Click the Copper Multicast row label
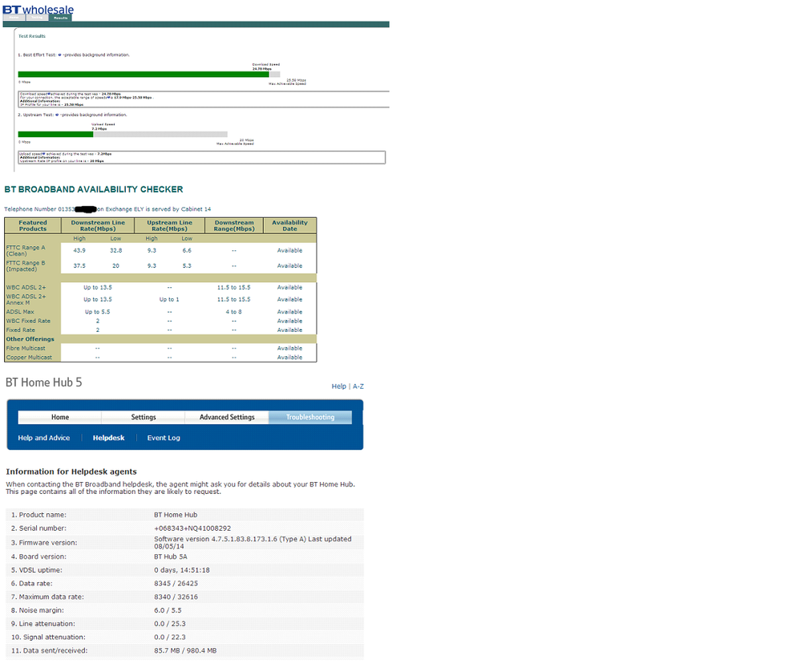Viewport: 801px width, 672px height. click(x=29, y=358)
